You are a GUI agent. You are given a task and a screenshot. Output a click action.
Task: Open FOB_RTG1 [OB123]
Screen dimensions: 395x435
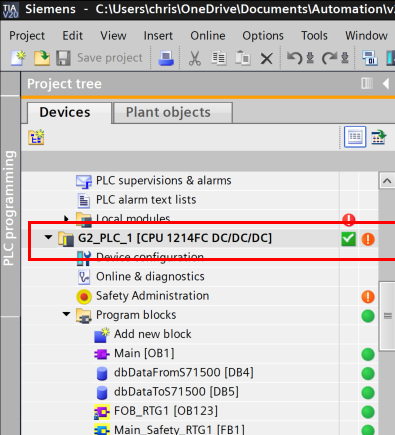[x=166, y=411]
